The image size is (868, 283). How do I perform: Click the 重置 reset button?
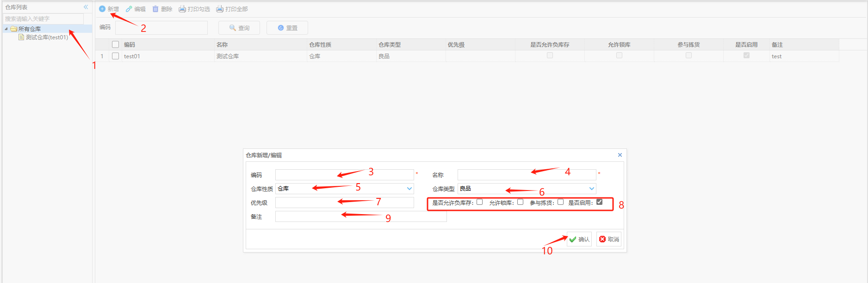pyautogui.click(x=287, y=28)
